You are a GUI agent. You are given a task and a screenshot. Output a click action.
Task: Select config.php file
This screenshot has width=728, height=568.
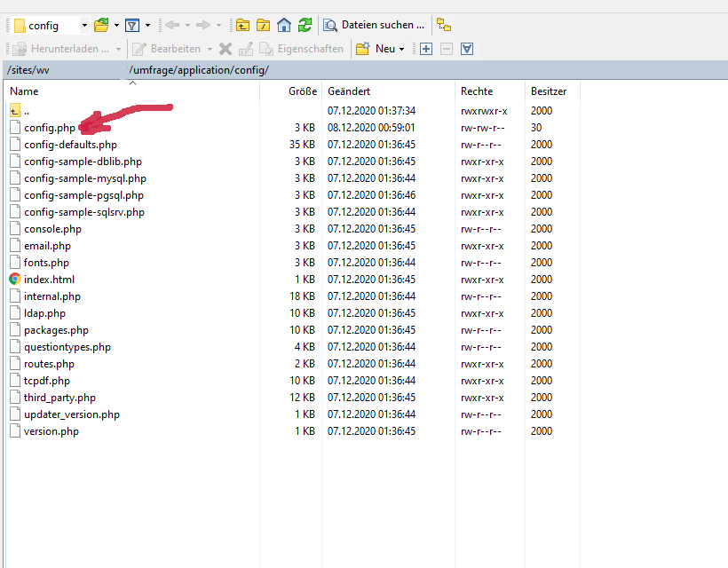[x=50, y=128]
